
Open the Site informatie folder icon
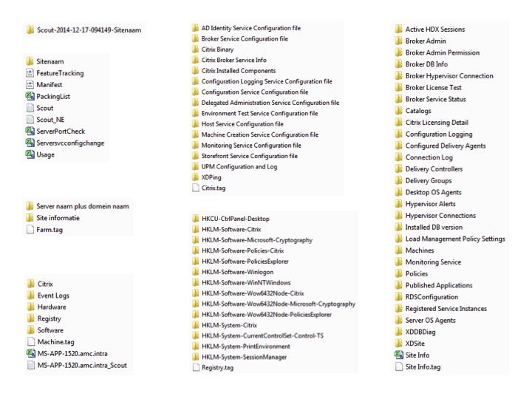pyautogui.click(x=30, y=218)
